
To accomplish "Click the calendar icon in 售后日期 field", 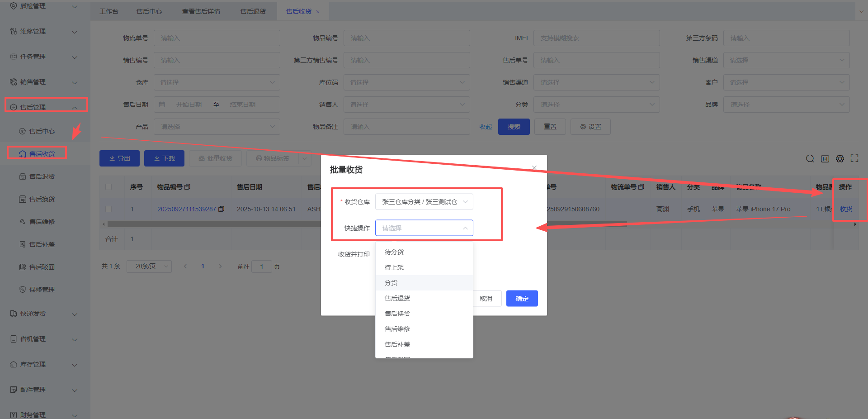I will tap(162, 105).
